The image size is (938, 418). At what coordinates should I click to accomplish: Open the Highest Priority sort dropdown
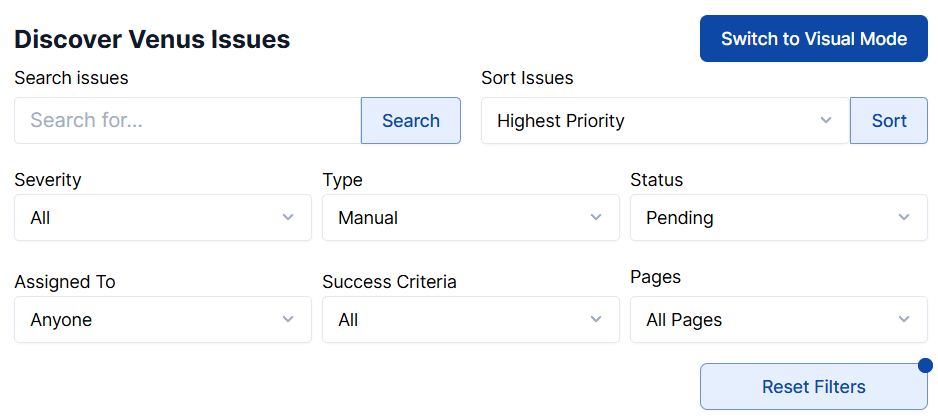pos(664,121)
